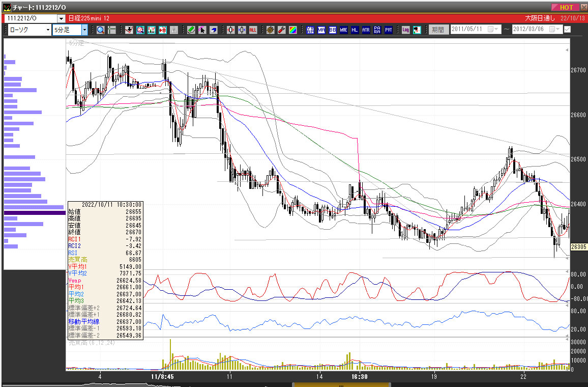
Task: Select the eraser tool
Action: pyautogui.click(x=213, y=30)
